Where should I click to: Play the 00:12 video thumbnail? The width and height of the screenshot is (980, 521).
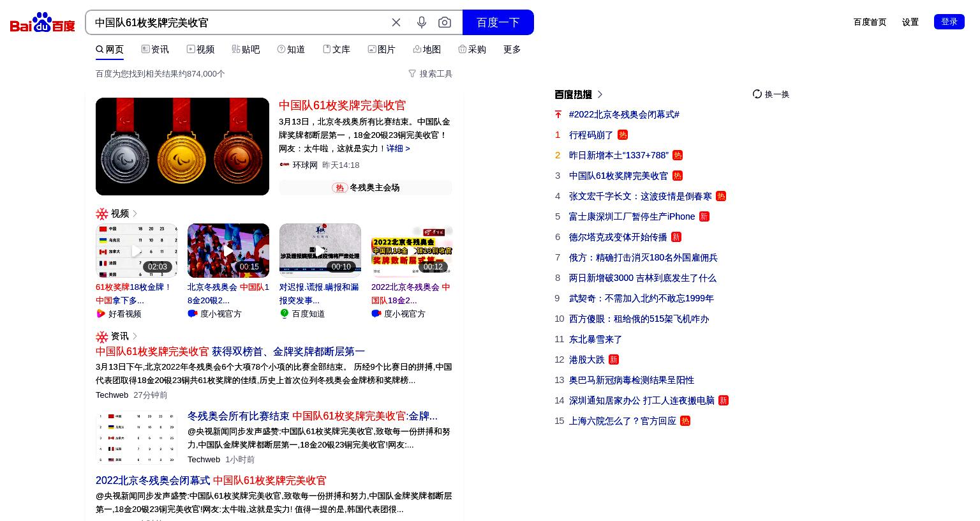pos(412,250)
